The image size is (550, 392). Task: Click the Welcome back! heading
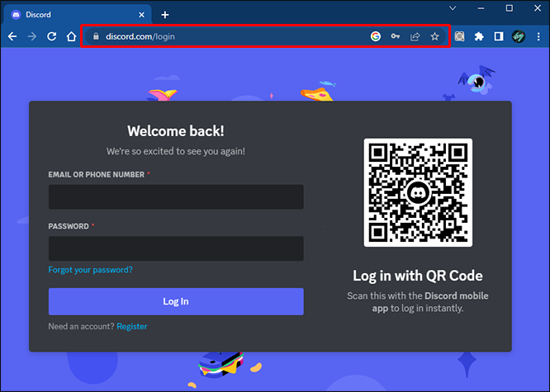176,131
